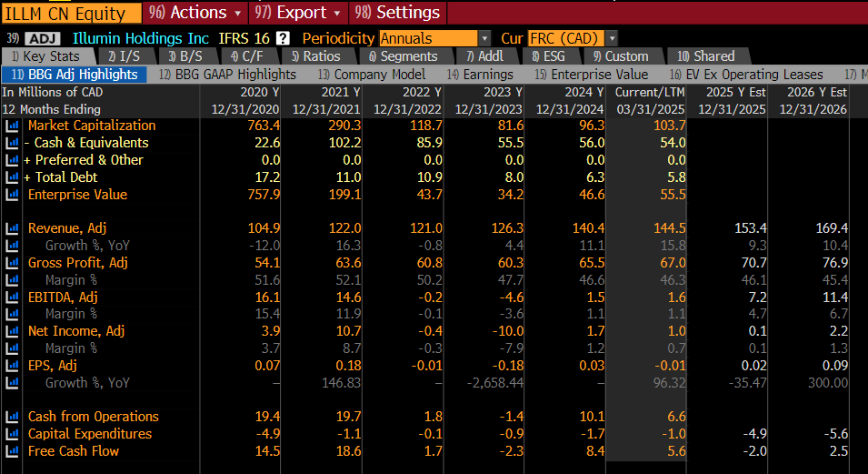
Task: Open chart icon for Total Debt row
Action: coord(12,177)
